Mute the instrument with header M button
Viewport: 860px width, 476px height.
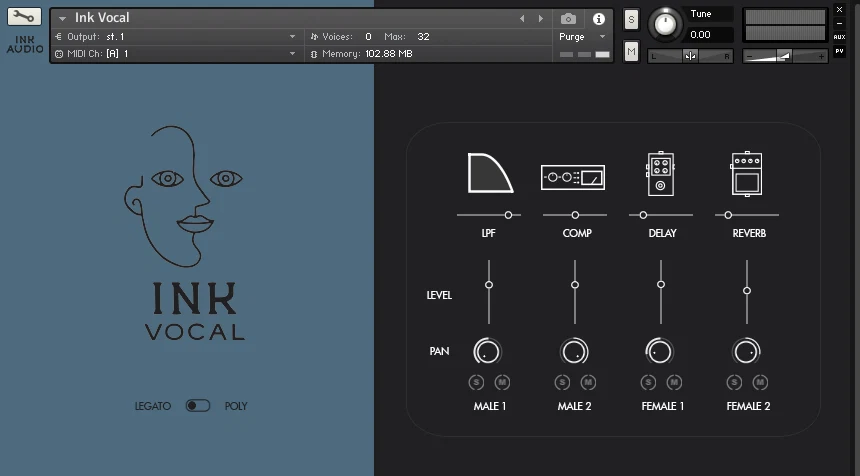[631, 52]
